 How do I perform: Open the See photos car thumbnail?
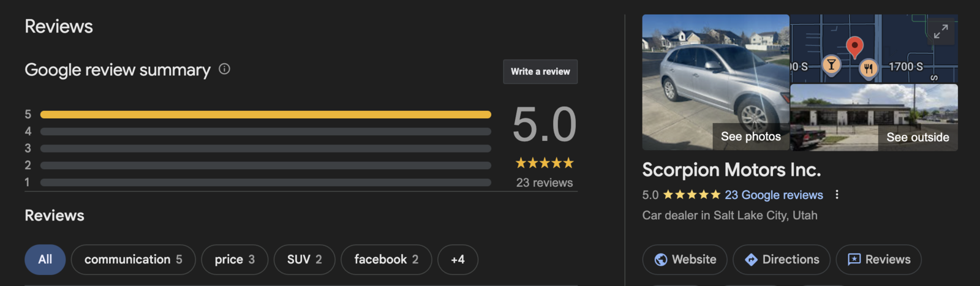pos(715,82)
